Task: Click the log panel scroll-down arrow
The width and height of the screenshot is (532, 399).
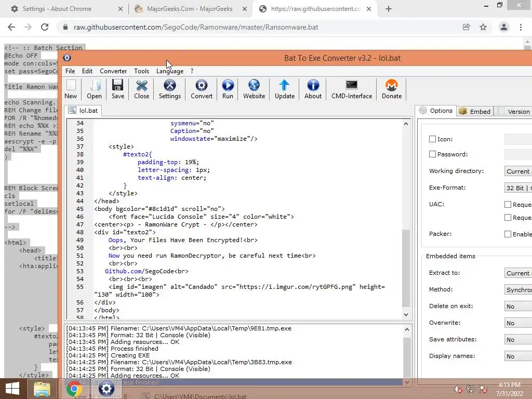Action: click(x=407, y=382)
